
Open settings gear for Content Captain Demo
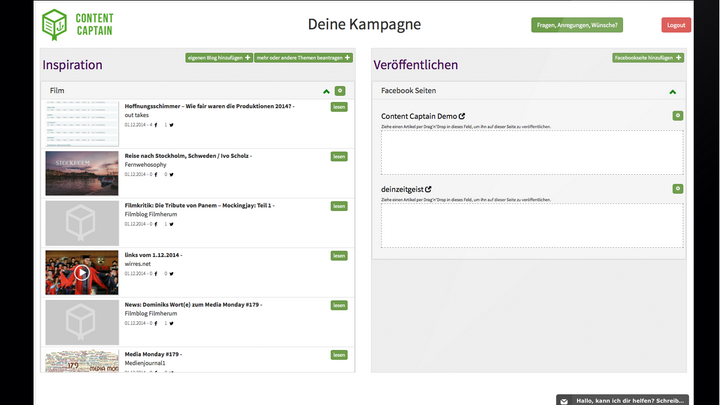click(x=678, y=116)
